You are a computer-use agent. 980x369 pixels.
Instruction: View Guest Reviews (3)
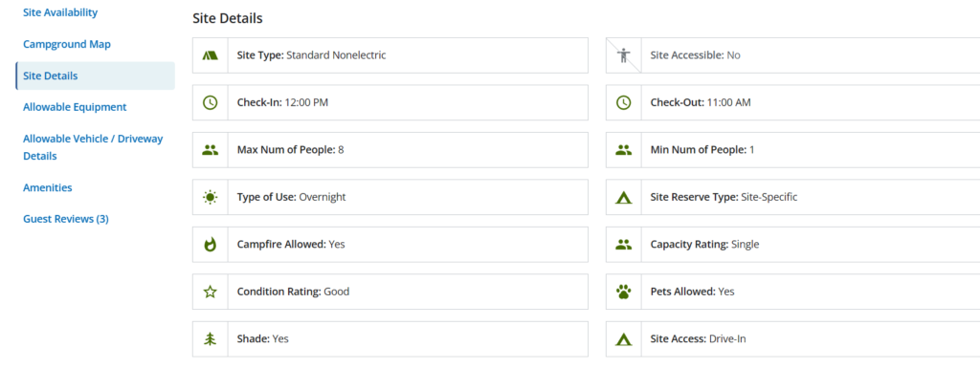coord(66,219)
